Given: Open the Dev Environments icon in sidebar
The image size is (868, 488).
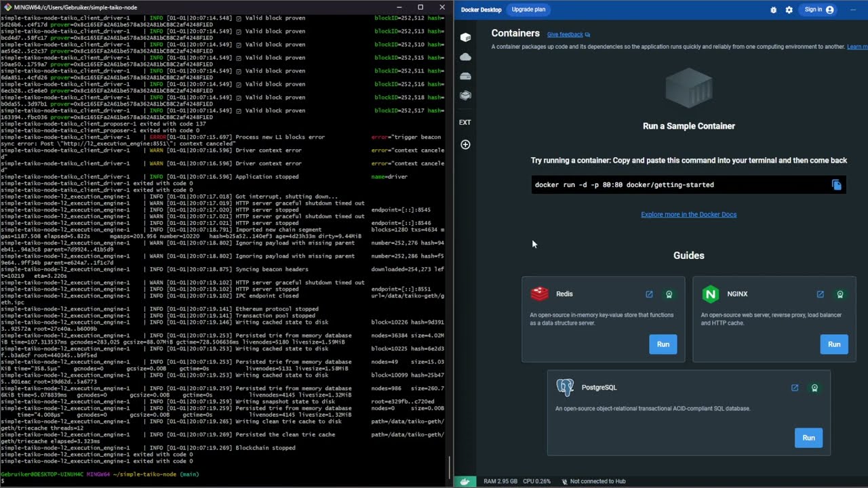Looking at the screenshot, I should (465, 96).
